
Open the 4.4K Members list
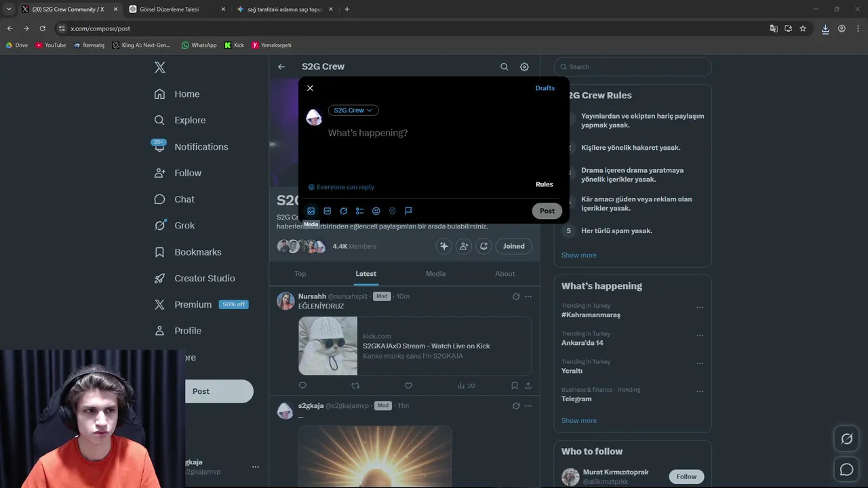pyautogui.click(x=354, y=246)
